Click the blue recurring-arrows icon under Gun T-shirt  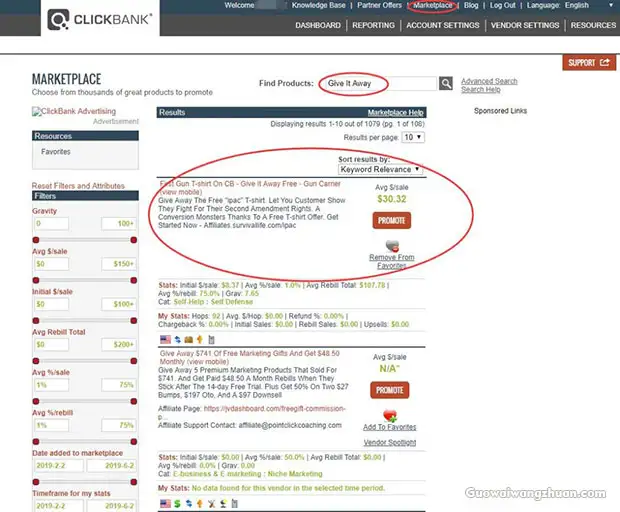point(178,339)
